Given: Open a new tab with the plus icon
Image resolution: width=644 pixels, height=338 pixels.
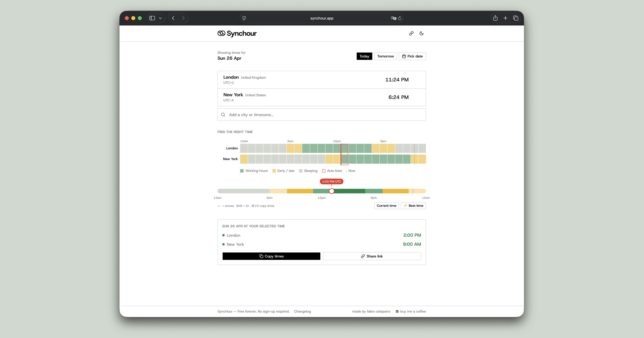Looking at the screenshot, I should [505, 18].
